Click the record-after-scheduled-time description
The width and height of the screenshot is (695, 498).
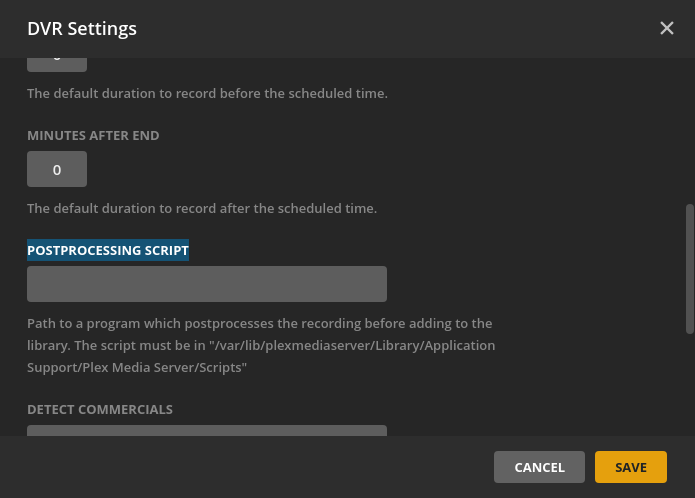click(x=202, y=209)
